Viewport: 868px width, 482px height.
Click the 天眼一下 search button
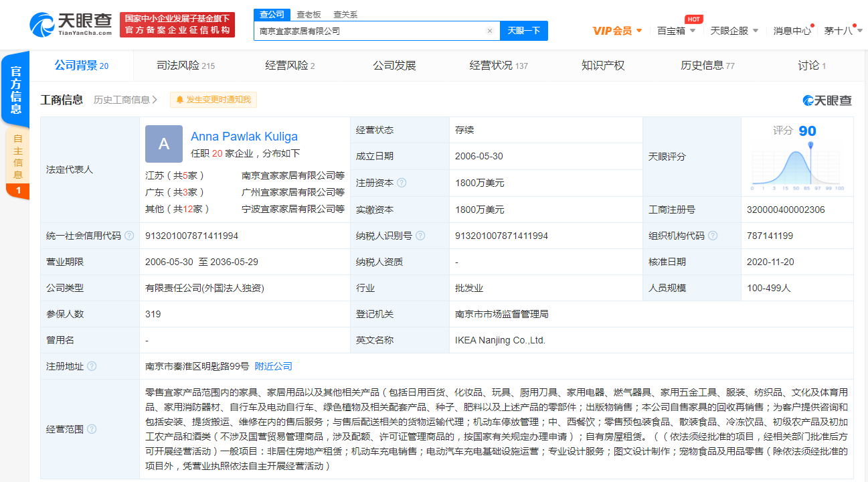(524, 31)
